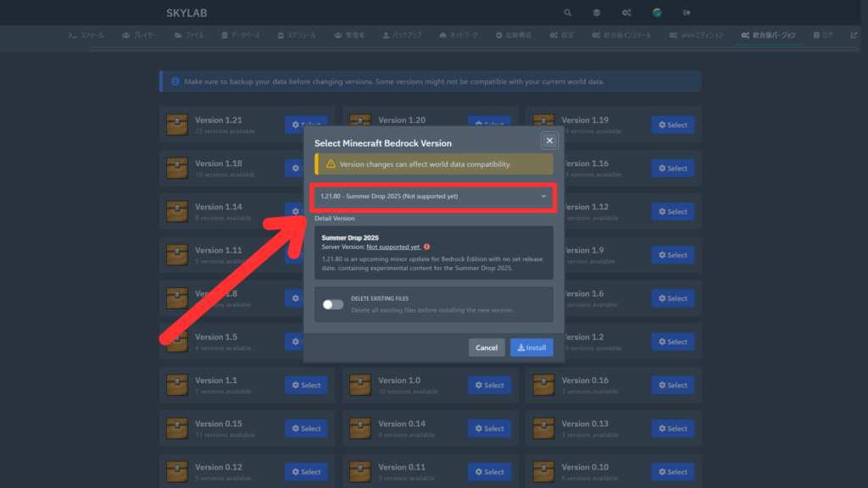Click Select for Version 1.1
868x488 pixels.
(306, 385)
